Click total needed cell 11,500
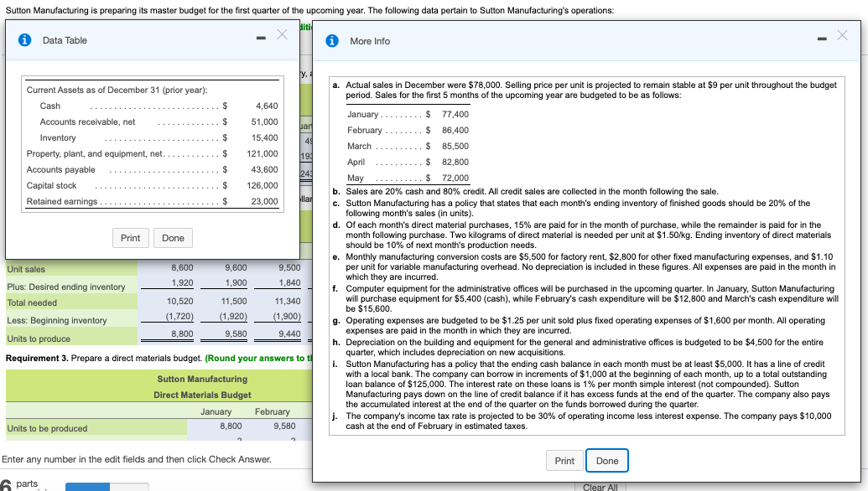The image size is (868, 491). click(234, 302)
